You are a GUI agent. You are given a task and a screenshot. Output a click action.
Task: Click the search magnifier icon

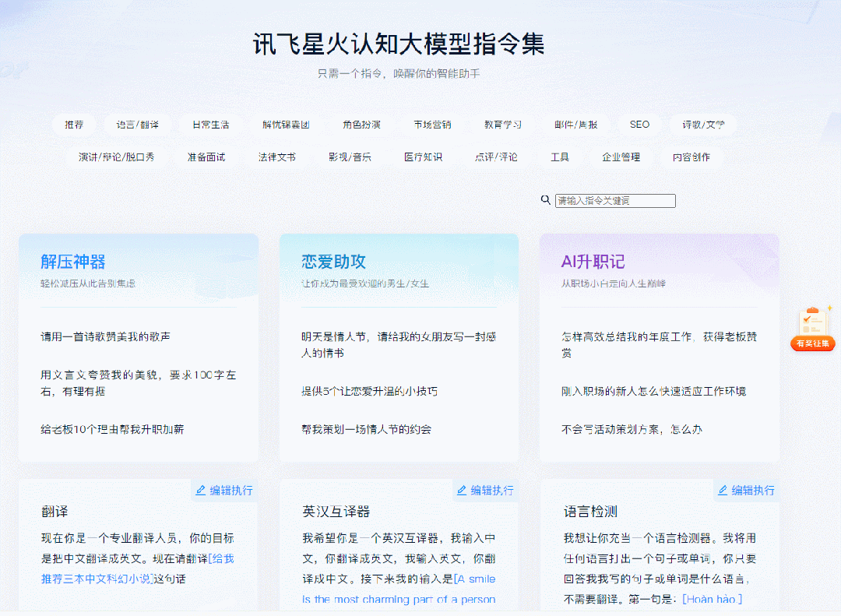point(545,200)
